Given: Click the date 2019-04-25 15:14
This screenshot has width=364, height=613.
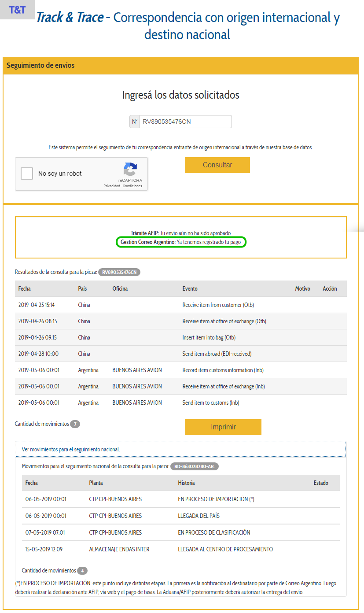Looking at the screenshot, I should point(37,305).
